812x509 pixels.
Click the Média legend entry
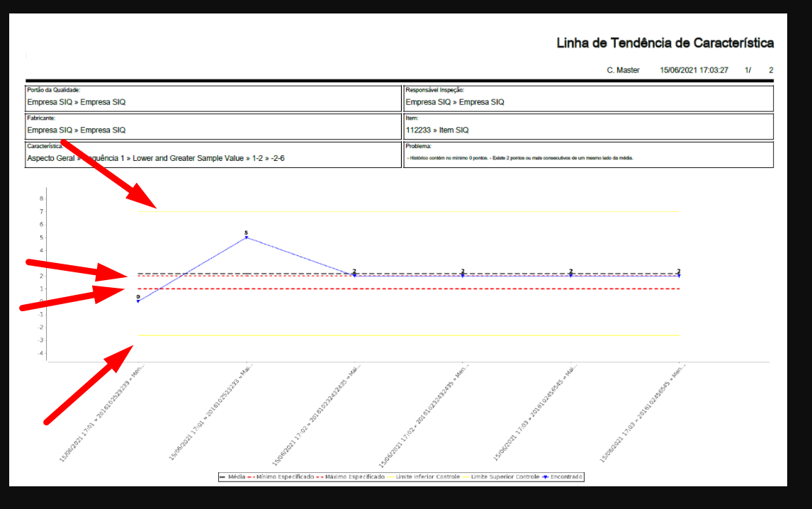[232, 477]
